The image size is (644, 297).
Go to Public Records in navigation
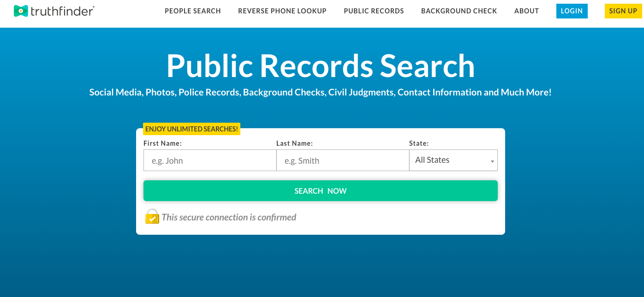[x=374, y=11]
